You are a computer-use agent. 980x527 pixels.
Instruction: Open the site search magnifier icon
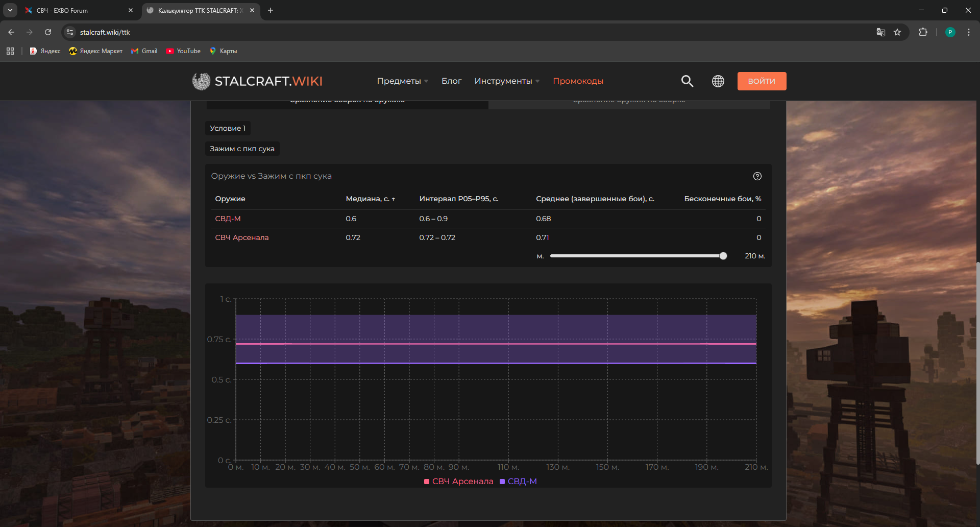pyautogui.click(x=687, y=81)
